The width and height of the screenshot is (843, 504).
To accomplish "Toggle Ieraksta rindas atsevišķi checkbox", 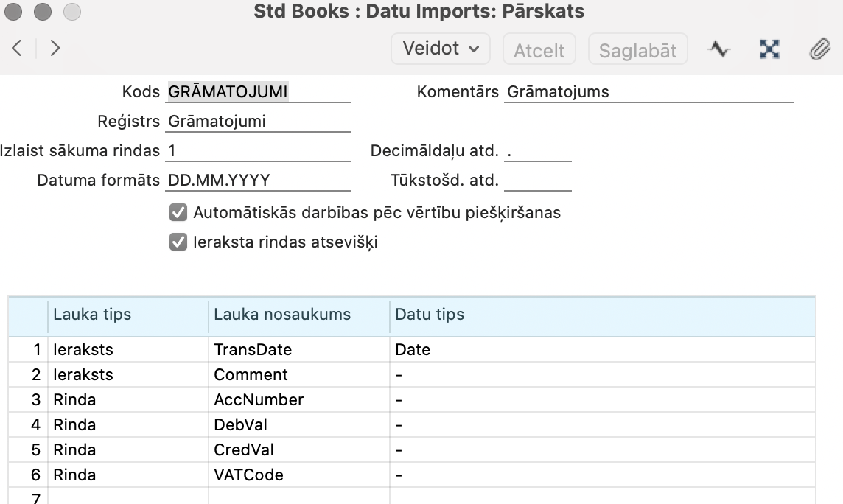I will coord(178,242).
